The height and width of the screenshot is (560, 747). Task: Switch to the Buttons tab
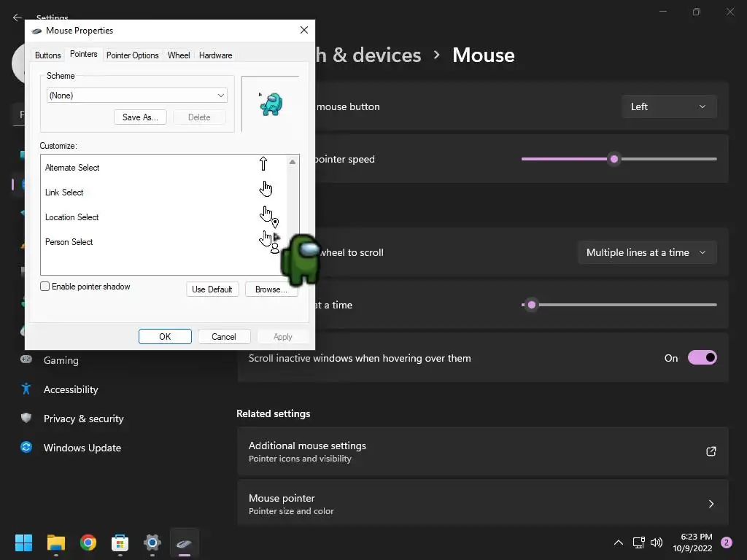[x=47, y=55]
